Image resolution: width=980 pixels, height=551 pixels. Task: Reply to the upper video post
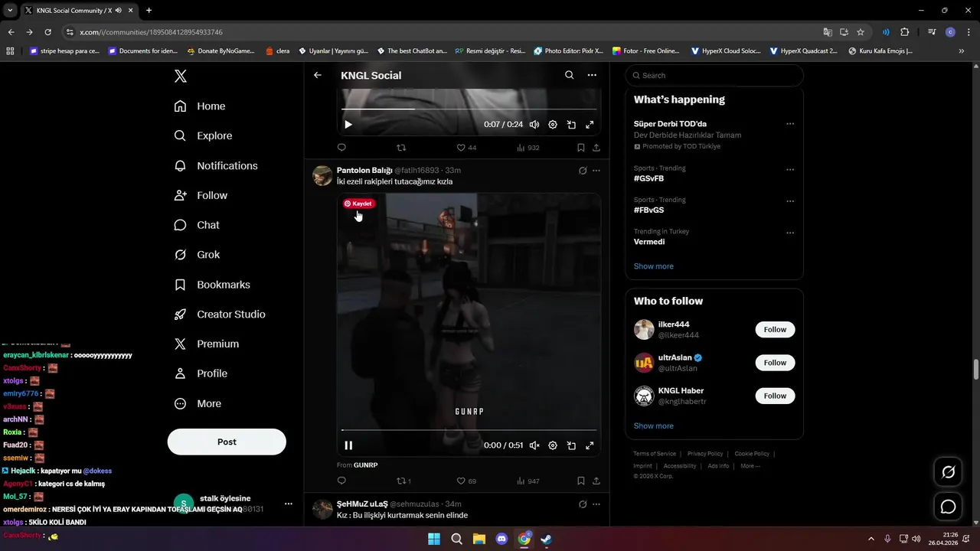pos(341,148)
